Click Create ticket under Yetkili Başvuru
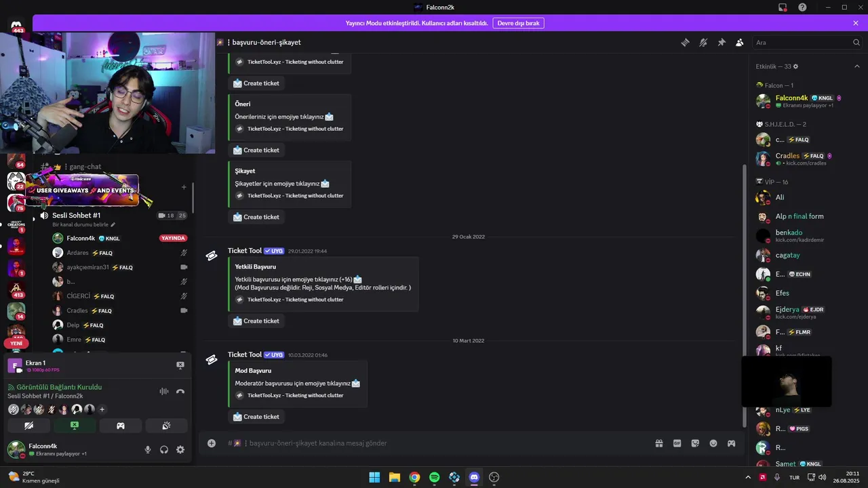 [256, 321]
